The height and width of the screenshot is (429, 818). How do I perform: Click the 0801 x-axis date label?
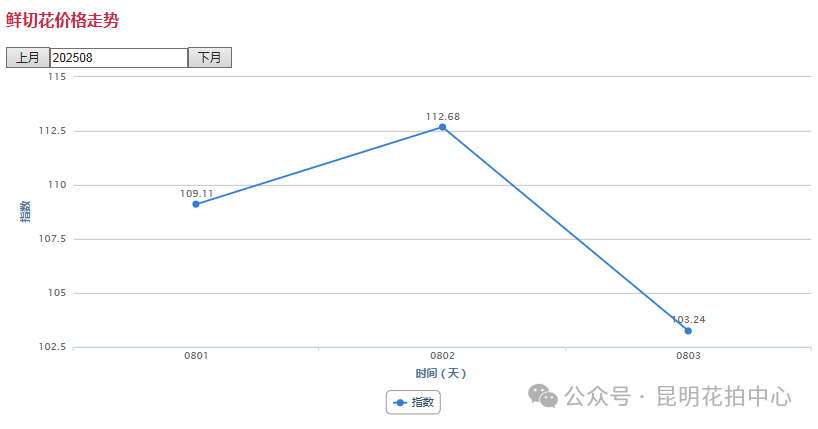pos(196,356)
